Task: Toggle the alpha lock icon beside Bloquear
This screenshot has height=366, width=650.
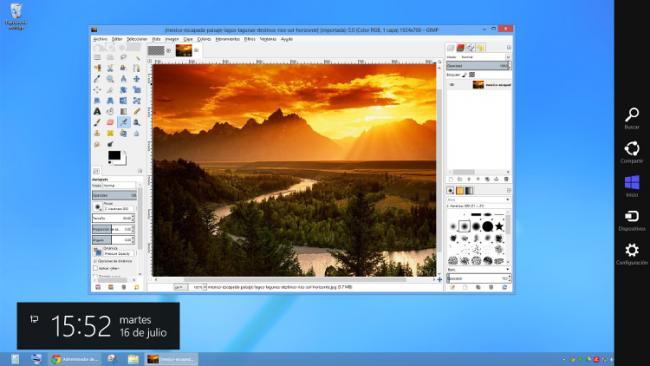Action: coord(472,75)
